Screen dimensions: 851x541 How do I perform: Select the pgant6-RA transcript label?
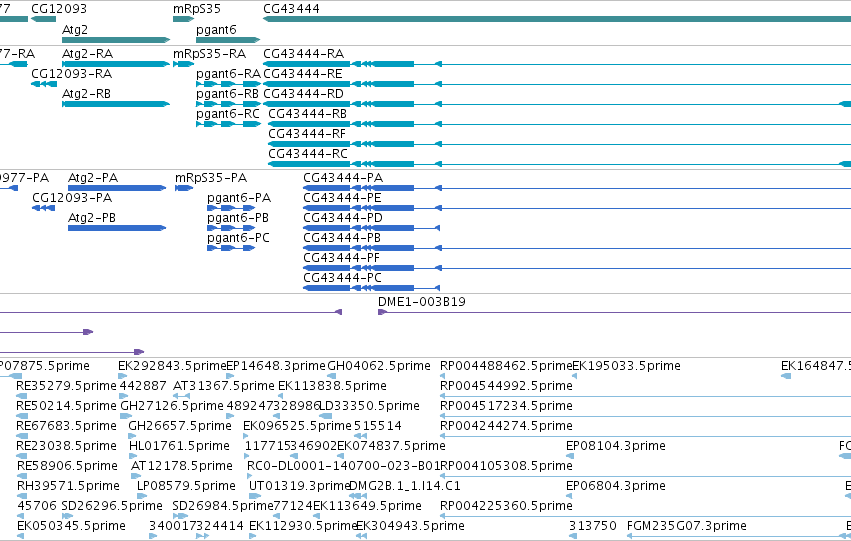pos(228,74)
